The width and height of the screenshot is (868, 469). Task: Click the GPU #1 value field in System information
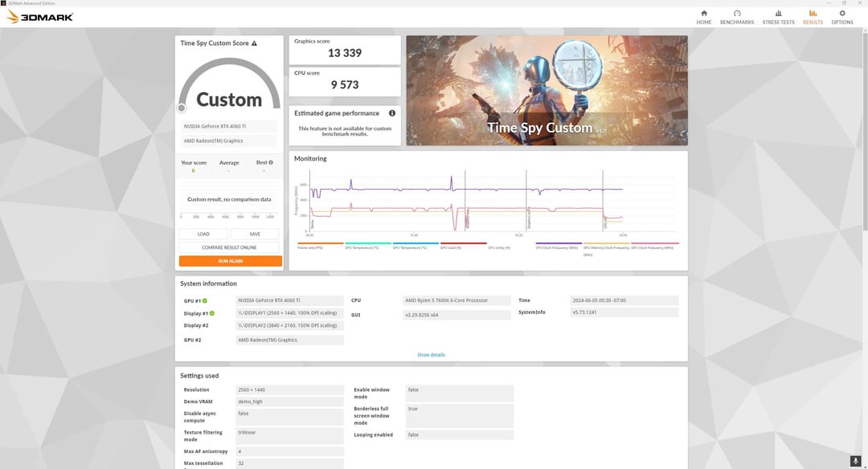[x=289, y=300]
